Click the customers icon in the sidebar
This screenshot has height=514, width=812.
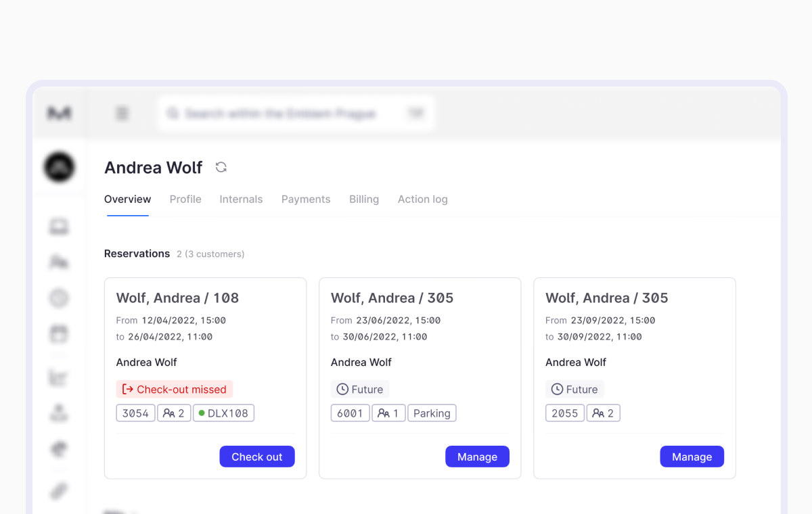pyautogui.click(x=60, y=262)
